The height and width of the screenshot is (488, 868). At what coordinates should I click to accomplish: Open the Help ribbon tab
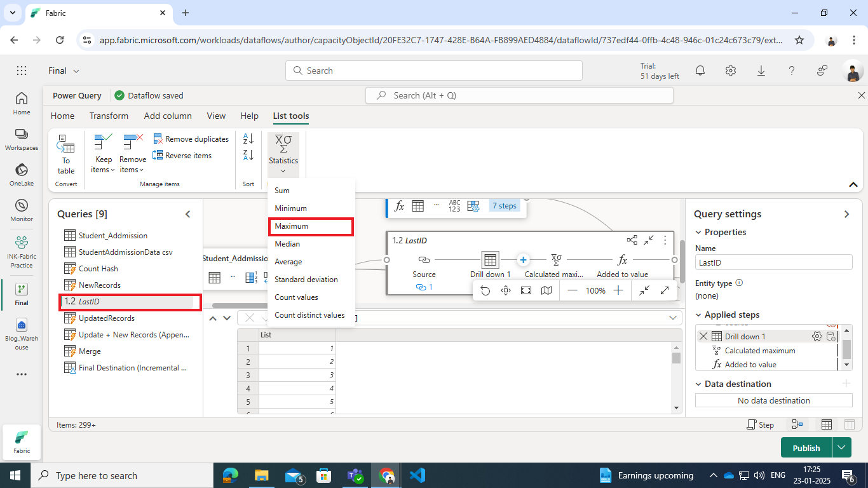point(250,116)
